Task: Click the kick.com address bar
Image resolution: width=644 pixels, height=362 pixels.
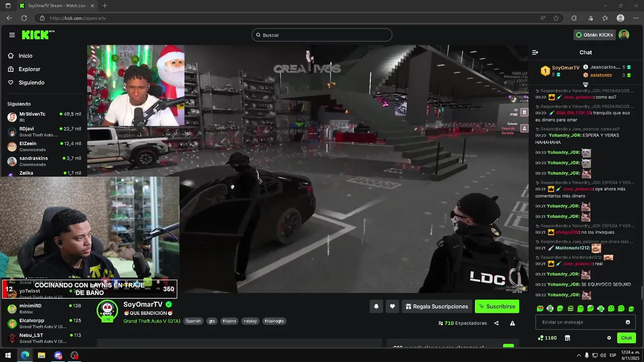Action: tap(292, 18)
